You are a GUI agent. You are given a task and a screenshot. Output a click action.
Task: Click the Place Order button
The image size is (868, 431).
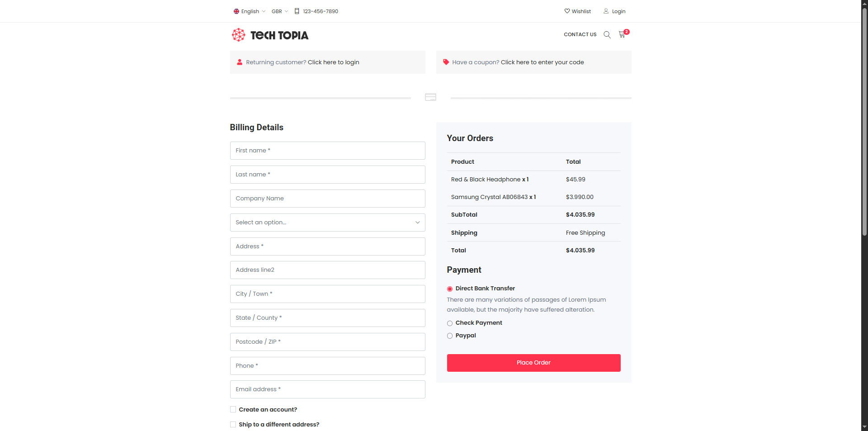(533, 363)
